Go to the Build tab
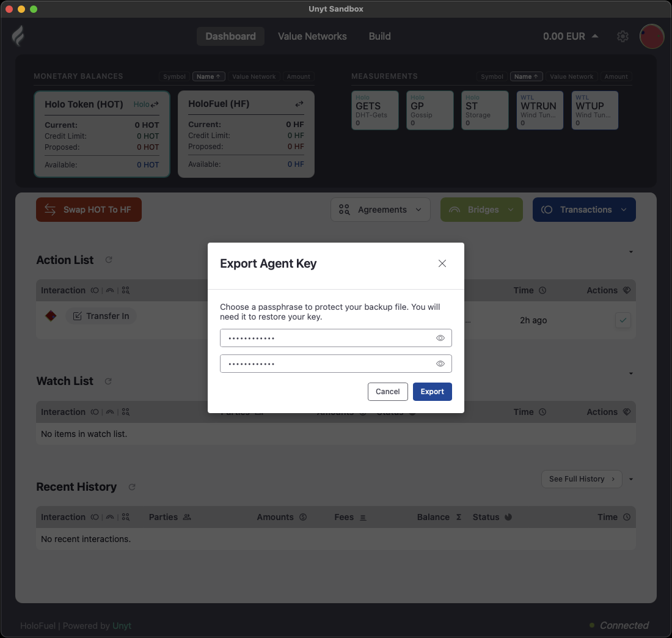Screen dimensions: 672x638 pos(380,37)
